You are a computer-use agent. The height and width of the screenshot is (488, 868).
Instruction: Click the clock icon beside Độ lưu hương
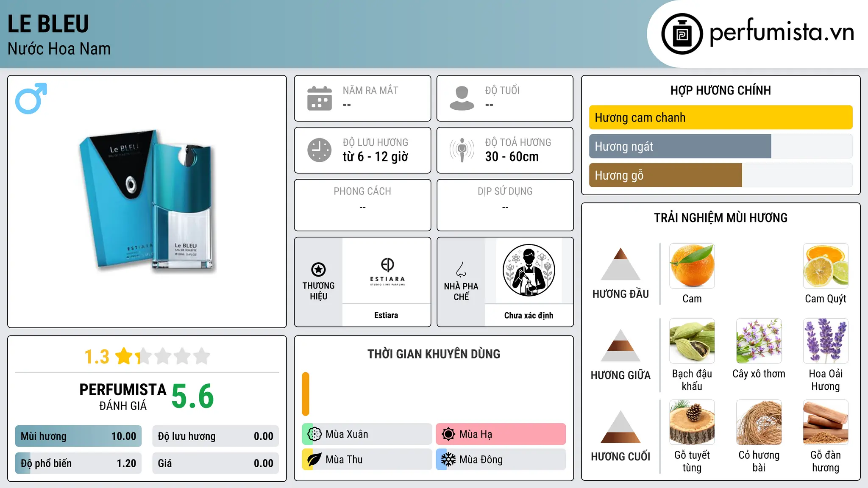(320, 150)
